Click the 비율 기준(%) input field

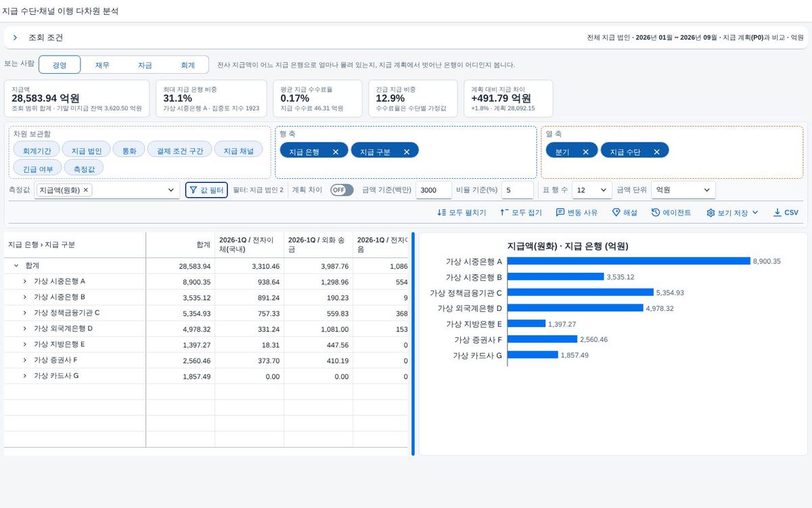[518, 190]
